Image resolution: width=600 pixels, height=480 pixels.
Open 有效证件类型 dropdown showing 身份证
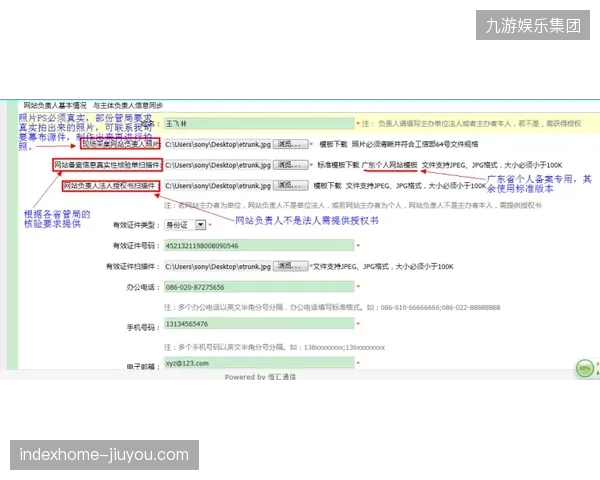click(185, 225)
